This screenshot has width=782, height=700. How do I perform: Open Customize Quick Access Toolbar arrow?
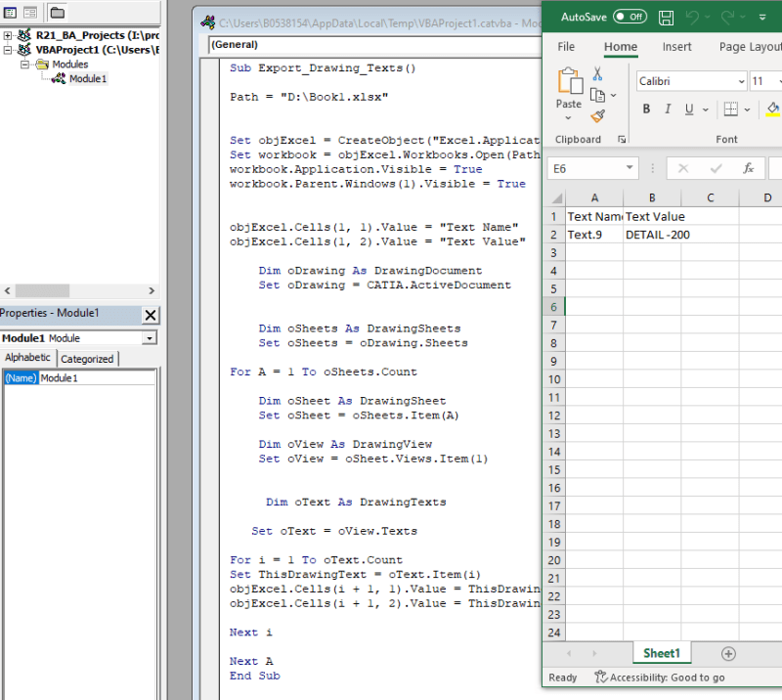pyautogui.click(x=762, y=17)
